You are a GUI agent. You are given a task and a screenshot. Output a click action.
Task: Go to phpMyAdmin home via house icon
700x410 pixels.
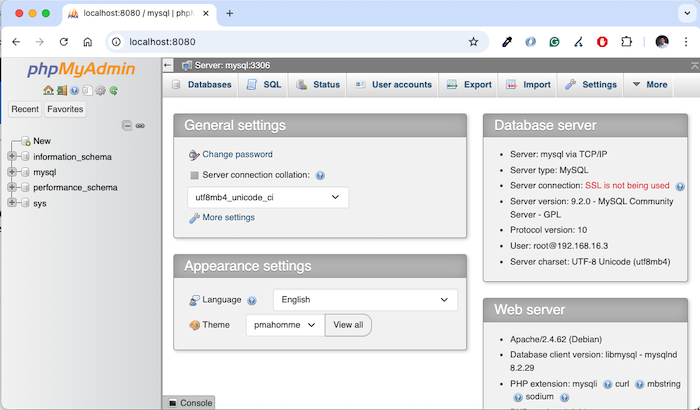(48, 91)
